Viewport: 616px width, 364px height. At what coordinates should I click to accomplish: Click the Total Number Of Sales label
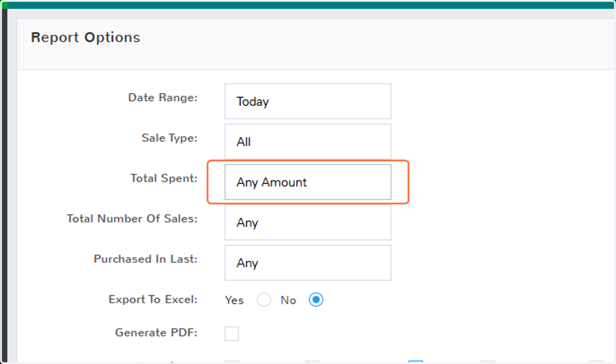132,219
